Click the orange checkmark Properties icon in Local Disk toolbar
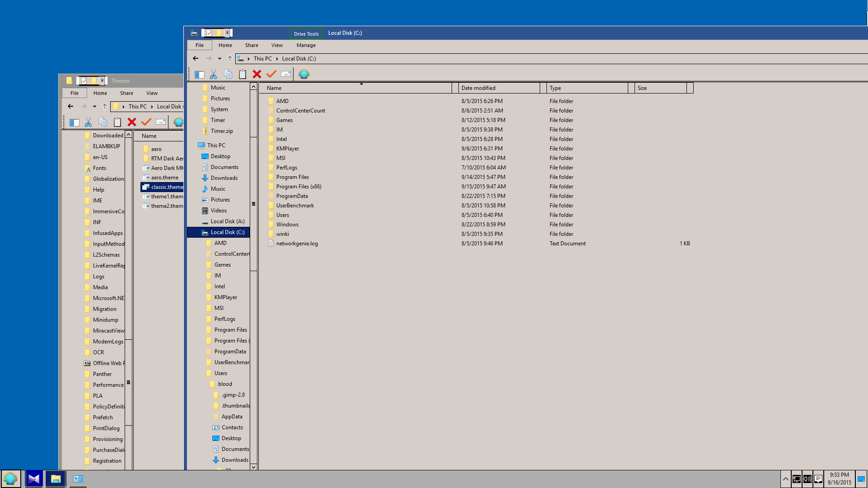The height and width of the screenshot is (488, 868). tap(271, 75)
